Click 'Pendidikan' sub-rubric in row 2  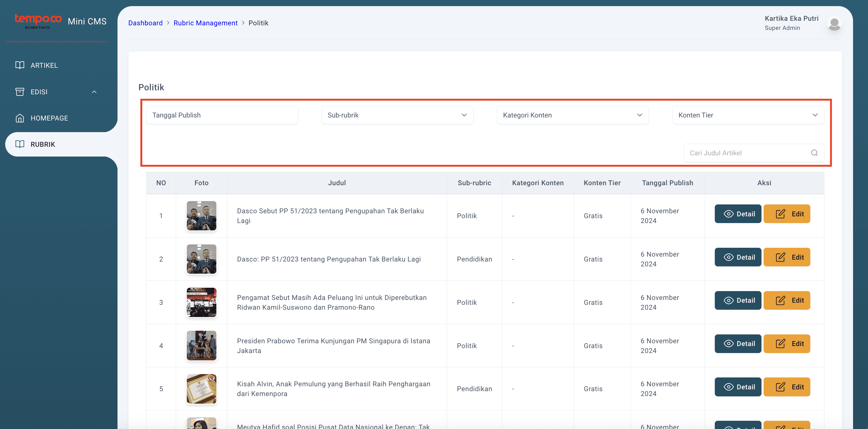pos(474,259)
